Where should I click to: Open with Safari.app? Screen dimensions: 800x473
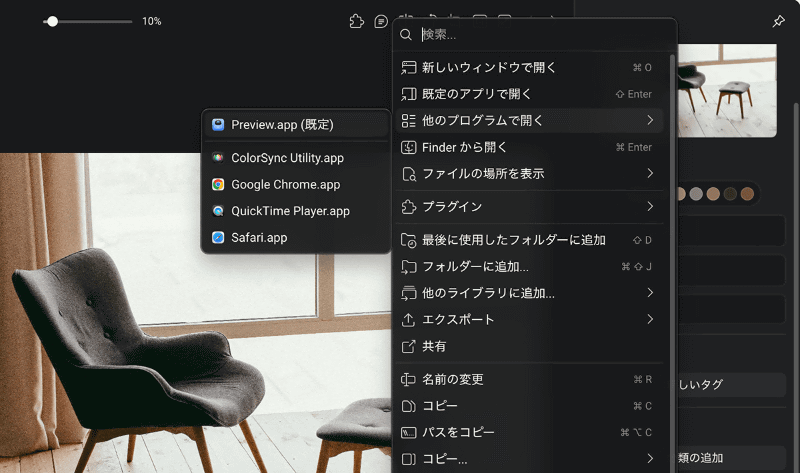pos(296,237)
